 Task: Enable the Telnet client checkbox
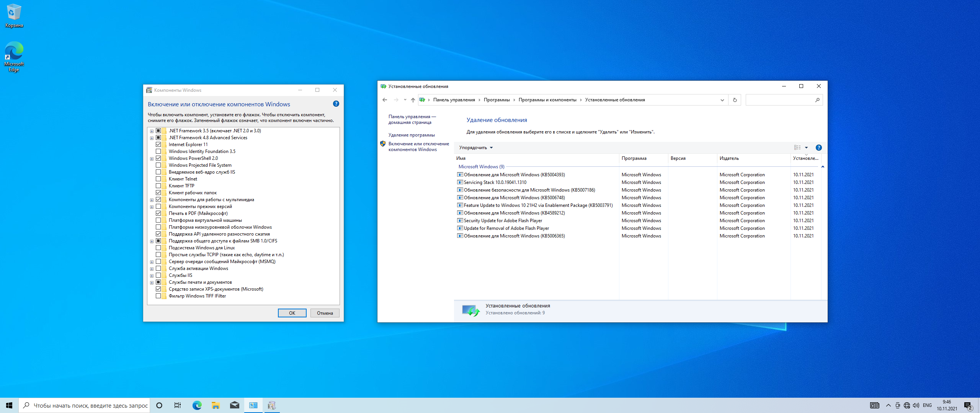(x=158, y=179)
